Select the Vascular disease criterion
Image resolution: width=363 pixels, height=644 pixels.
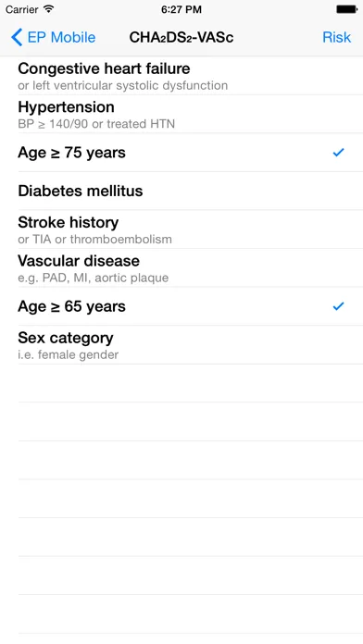click(x=181, y=267)
